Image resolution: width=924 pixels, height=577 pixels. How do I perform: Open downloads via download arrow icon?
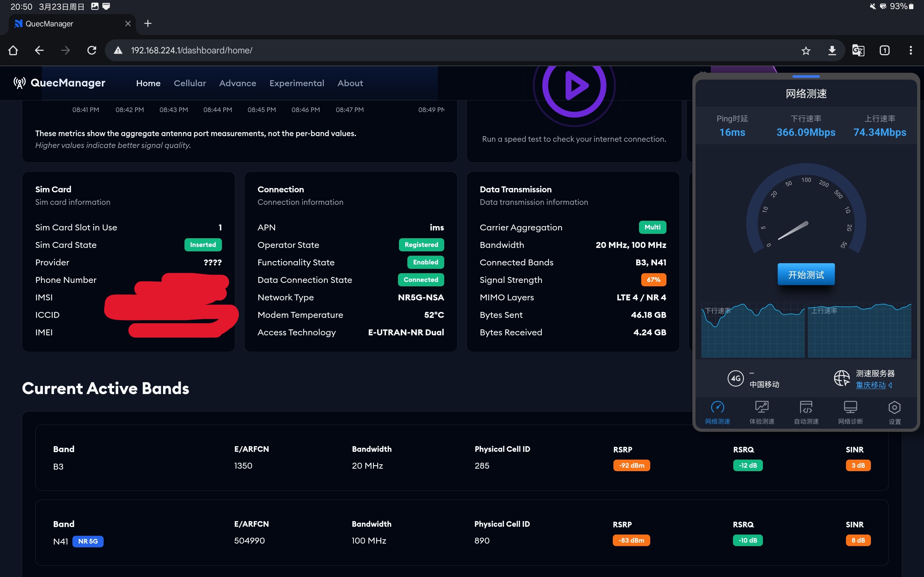[x=832, y=50]
